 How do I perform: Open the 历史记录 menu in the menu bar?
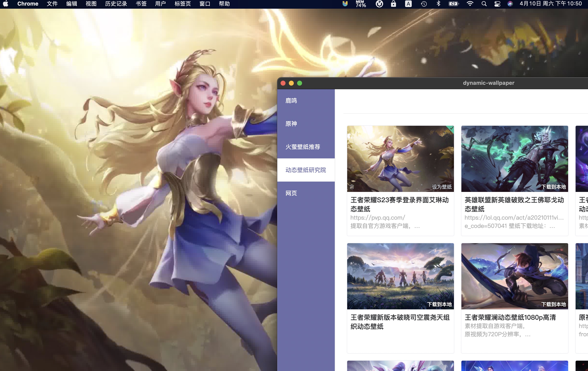[116, 4]
